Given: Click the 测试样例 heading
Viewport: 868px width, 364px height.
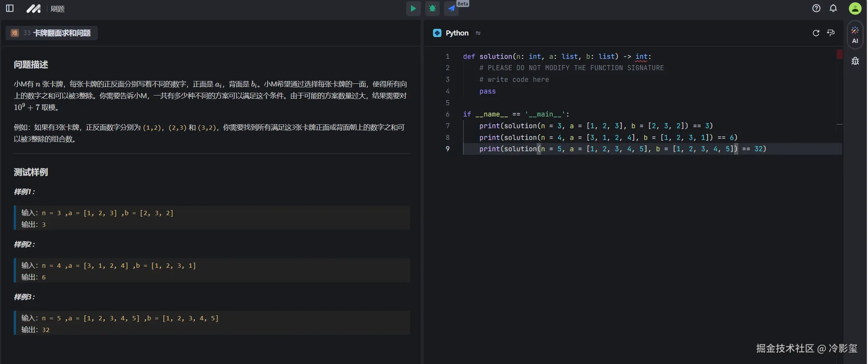Looking at the screenshot, I should click(x=31, y=172).
